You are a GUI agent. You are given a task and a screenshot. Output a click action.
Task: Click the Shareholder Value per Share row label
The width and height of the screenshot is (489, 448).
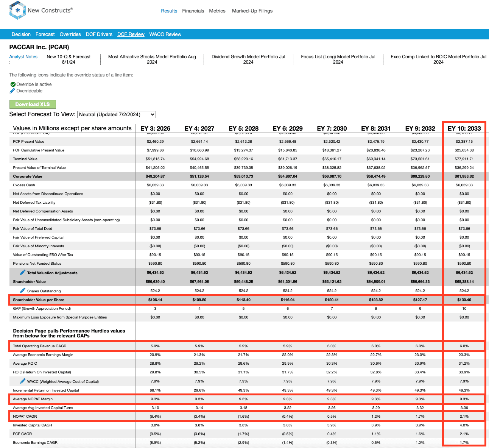pyautogui.click(x=39, y=300)
